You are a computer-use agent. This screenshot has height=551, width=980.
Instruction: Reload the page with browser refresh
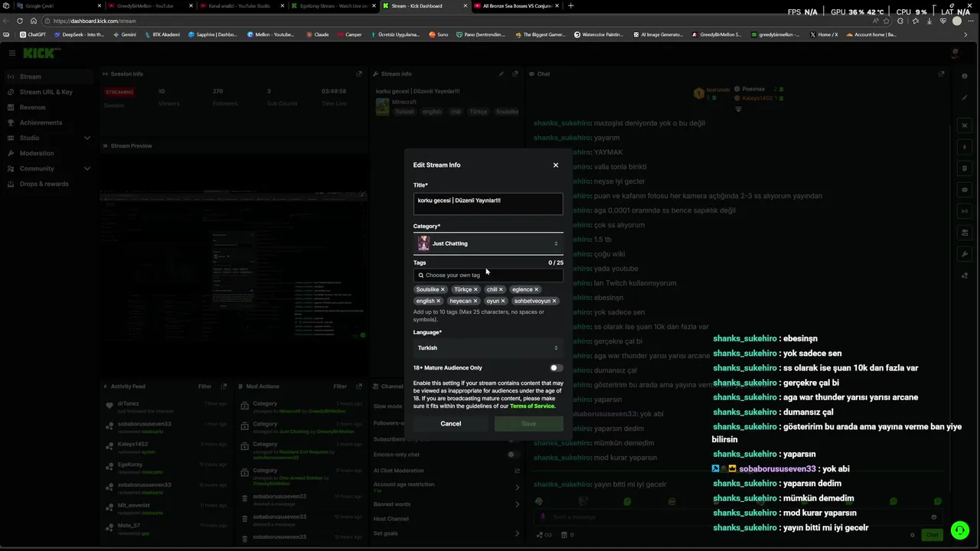click(20, 21)
